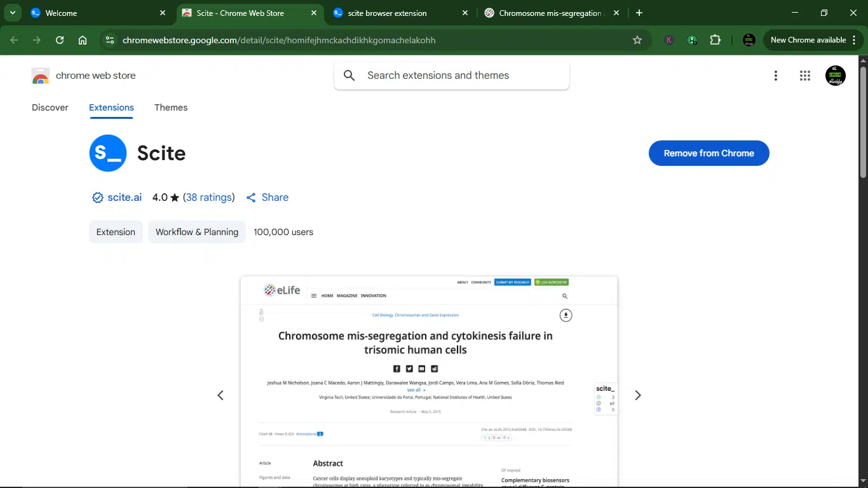868x488 pixels.
Task: Click the page vertical scrollbar
Action: [863, 121]
